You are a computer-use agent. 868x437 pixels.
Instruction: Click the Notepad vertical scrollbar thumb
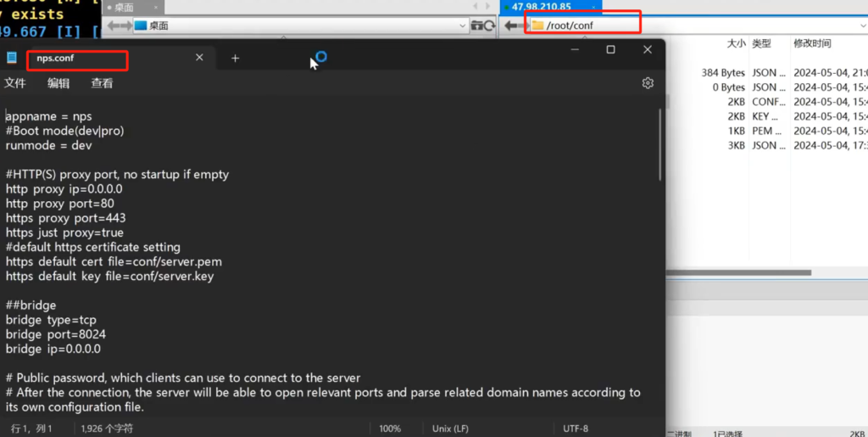pos(659,144)
